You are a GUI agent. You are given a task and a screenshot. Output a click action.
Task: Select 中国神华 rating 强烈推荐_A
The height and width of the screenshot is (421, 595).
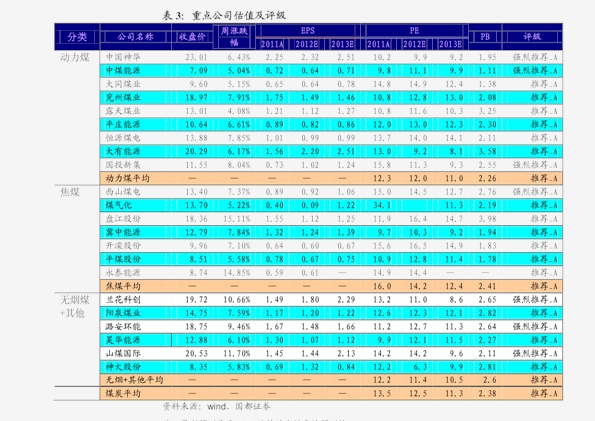[x=535, y=57]
